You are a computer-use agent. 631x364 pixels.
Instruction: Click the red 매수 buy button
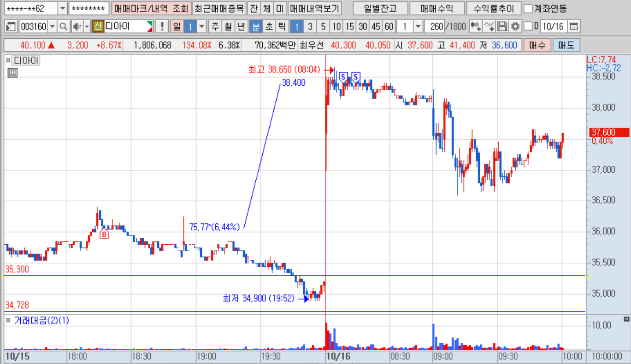[x=537, y=45]
